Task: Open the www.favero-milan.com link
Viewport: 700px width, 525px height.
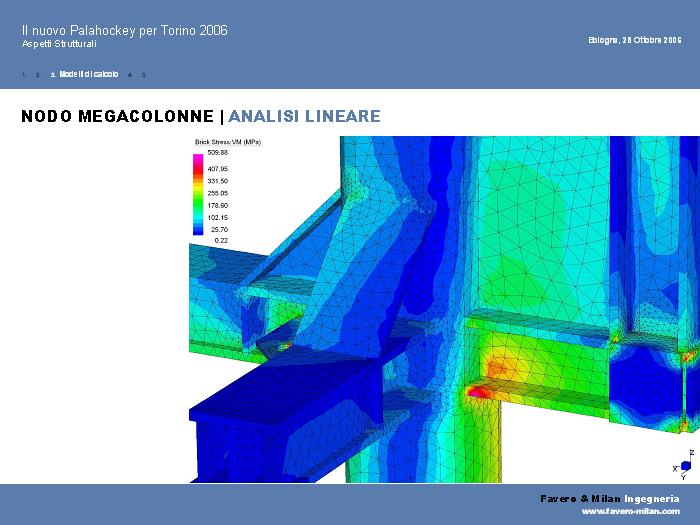Action: tap(630, 511)
